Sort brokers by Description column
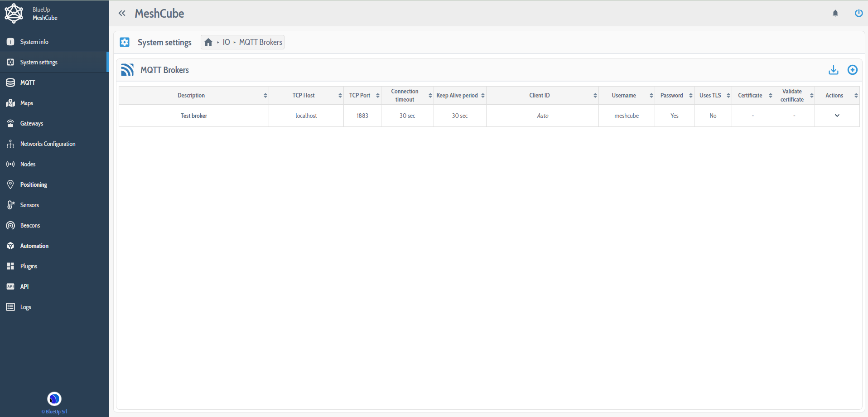This screenshot has width=868, height=417. 191,95
